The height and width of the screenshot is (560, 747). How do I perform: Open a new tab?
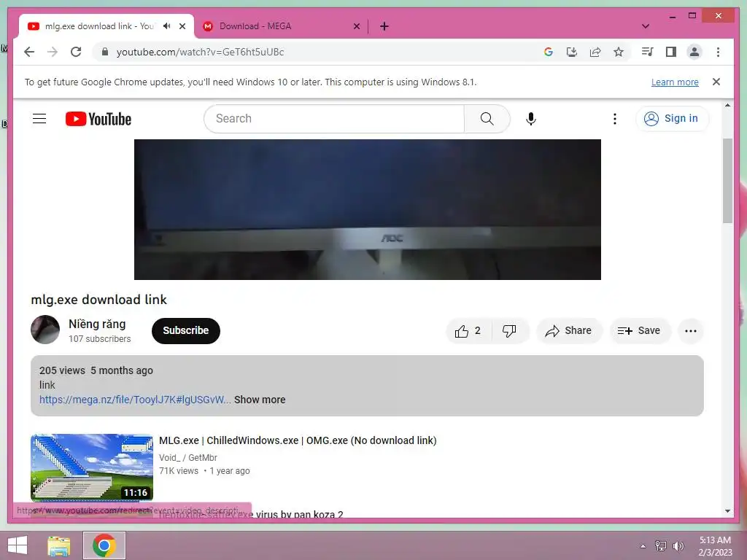tap(384, 26)
